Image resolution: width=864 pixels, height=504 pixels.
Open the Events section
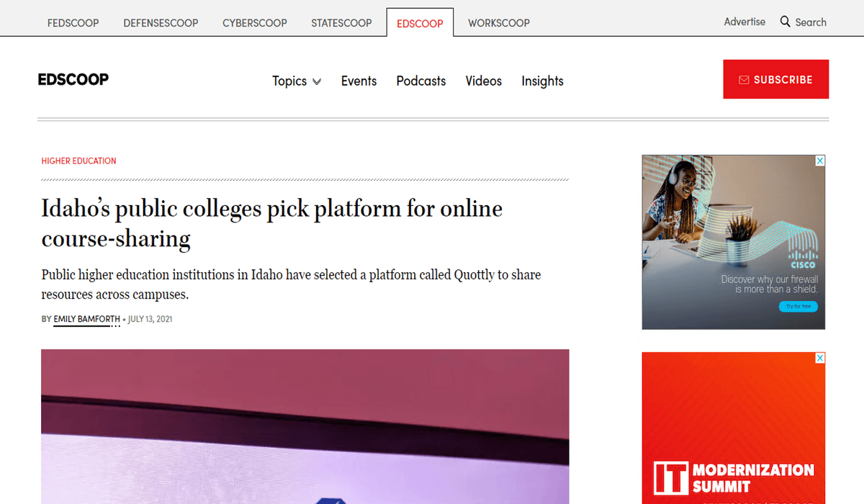[359, 81]
